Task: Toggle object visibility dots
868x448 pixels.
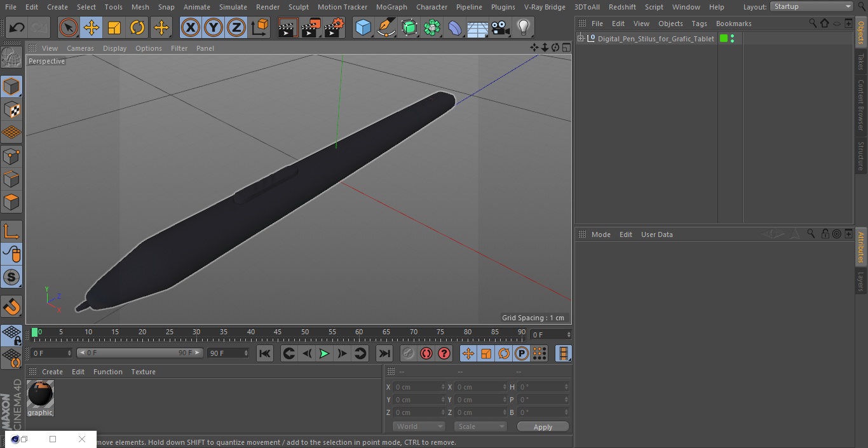Action: coord(733,39)
